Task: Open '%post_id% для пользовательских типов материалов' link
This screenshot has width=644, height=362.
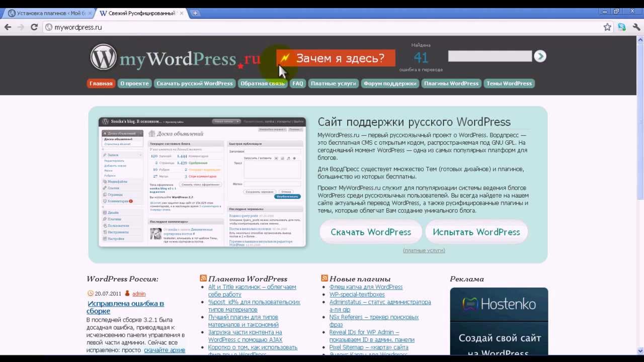Action: tap(254, 306)
